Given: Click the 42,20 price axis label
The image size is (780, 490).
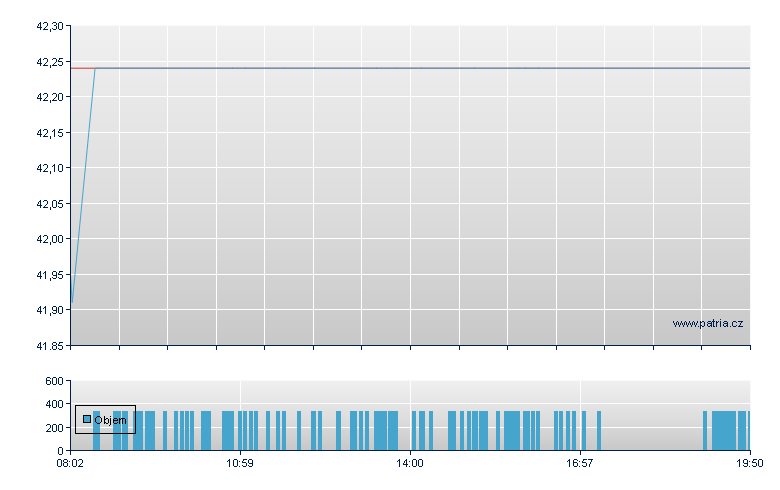Looking at the screenshot, I should (x=50, y=97).
